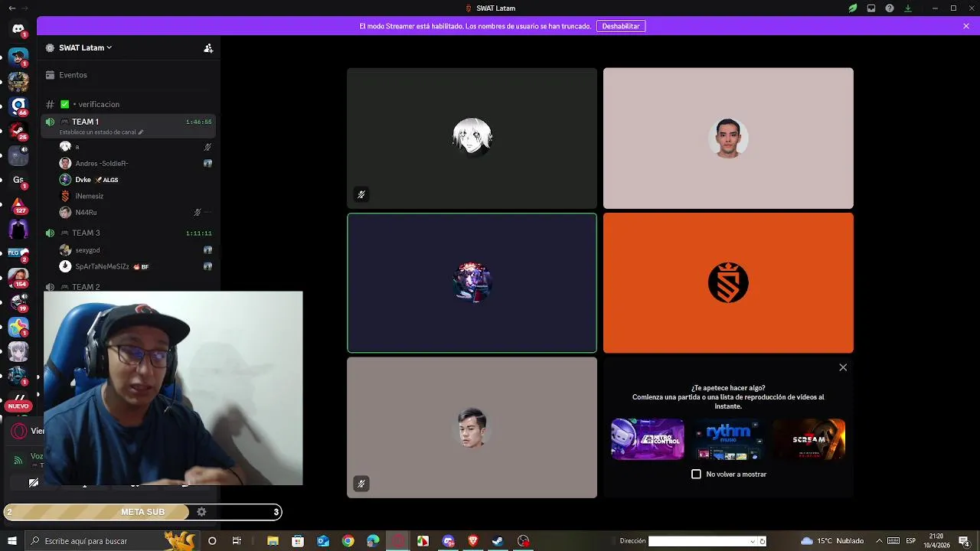Image resolution: width=980 pixels, height=551 pixels.
Task: Open the Gs server in the server list
Action: tap(18, 180)
